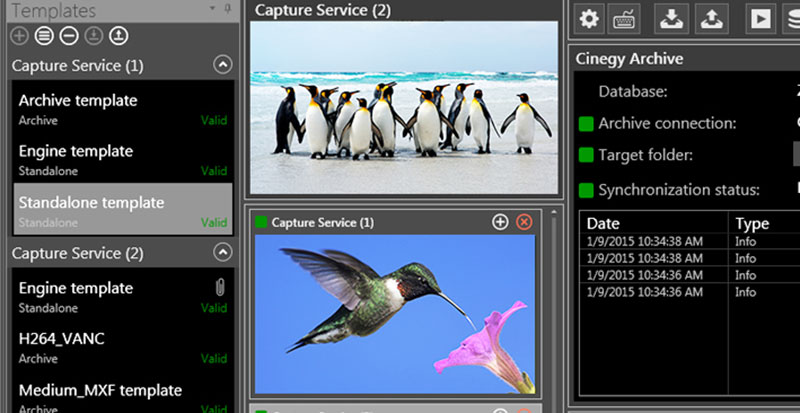Click the first 10:34:38 AM log row
The height and width of the screenshot is (413, 800).
tap(690, 241)
